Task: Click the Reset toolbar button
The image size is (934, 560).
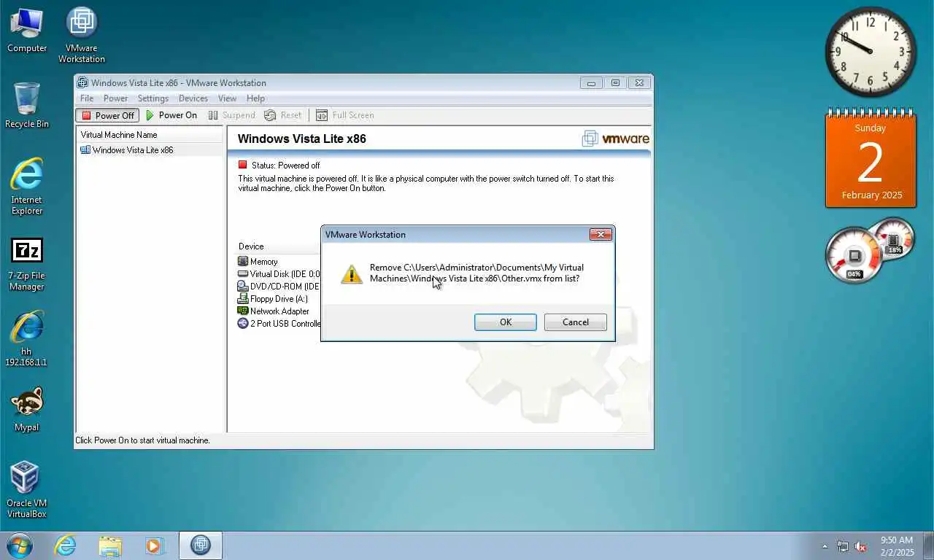Action: pos(283,115)
